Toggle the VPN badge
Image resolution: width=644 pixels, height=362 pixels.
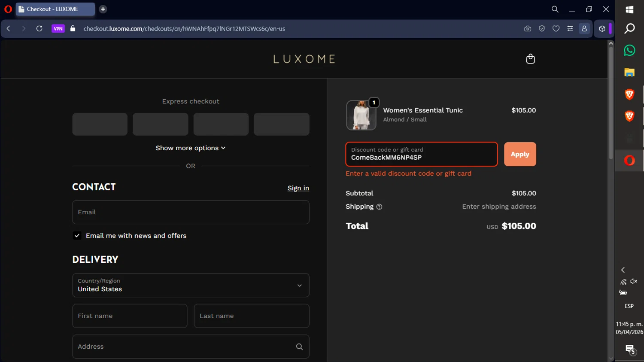[58, 29]
